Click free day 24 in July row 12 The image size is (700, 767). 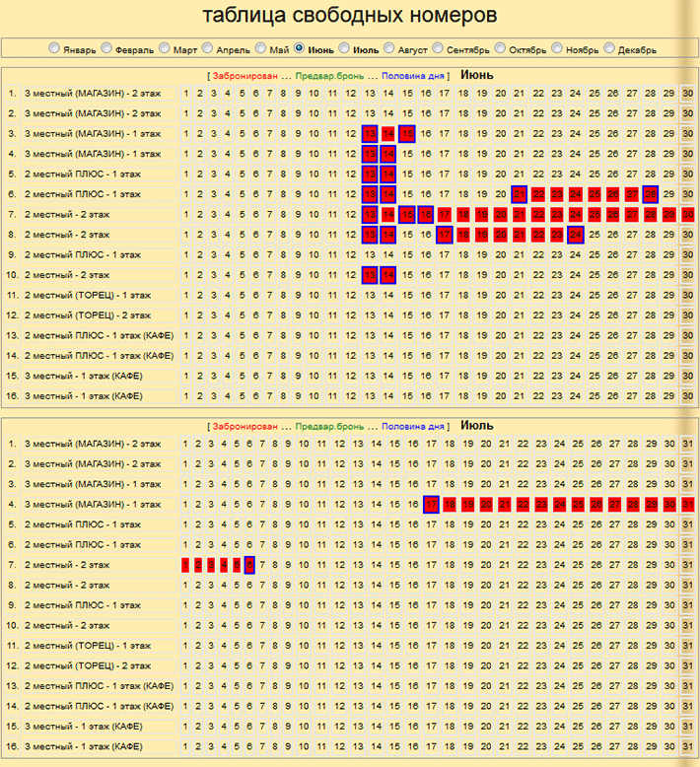point(560,665)
